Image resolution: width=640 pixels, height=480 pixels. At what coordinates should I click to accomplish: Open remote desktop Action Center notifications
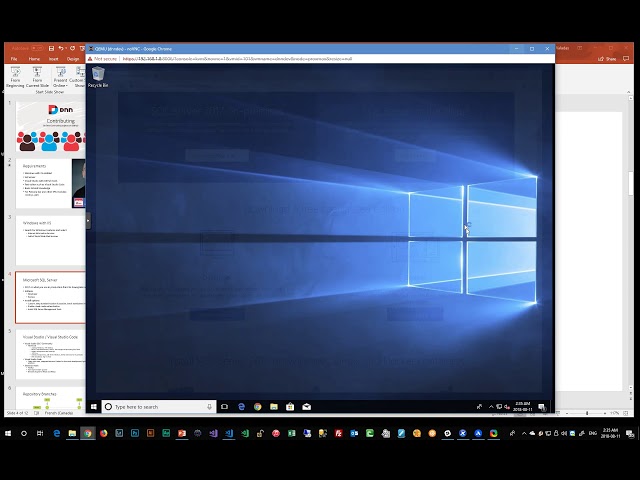click(542, 407)
